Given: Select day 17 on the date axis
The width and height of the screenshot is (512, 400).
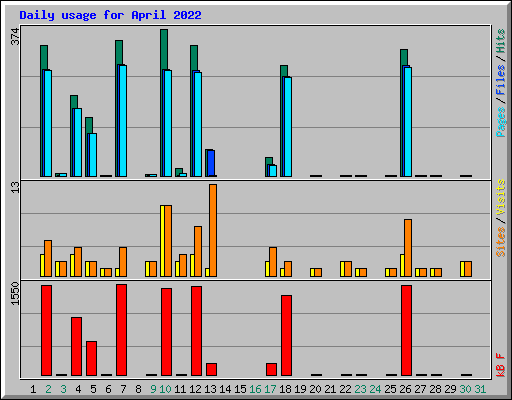Looking at the screenshot, I should coord(270,389).
